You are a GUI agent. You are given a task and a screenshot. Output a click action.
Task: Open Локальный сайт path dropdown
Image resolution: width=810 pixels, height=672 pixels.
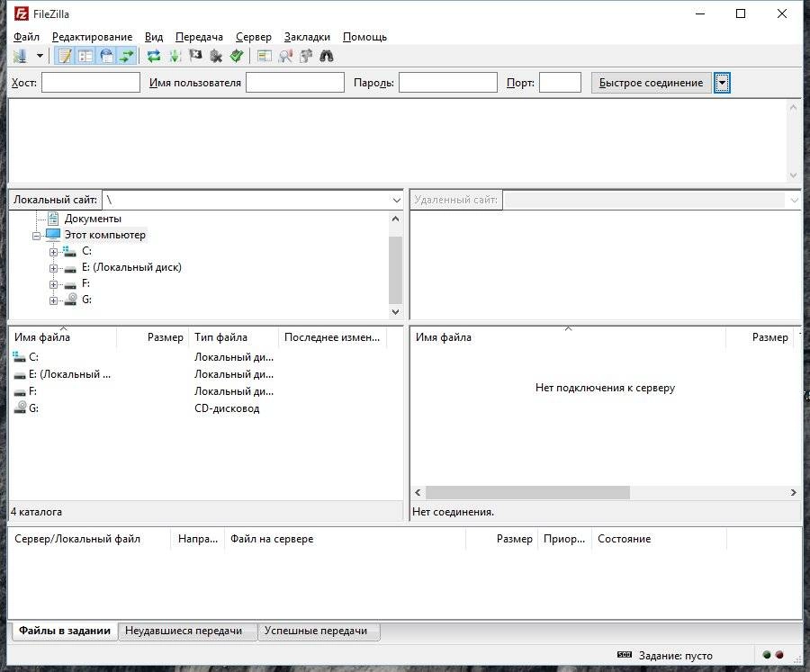pos(396,200)
